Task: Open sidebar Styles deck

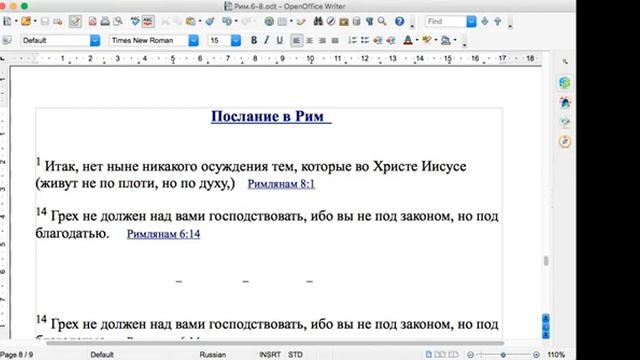Action: [565, 102]
